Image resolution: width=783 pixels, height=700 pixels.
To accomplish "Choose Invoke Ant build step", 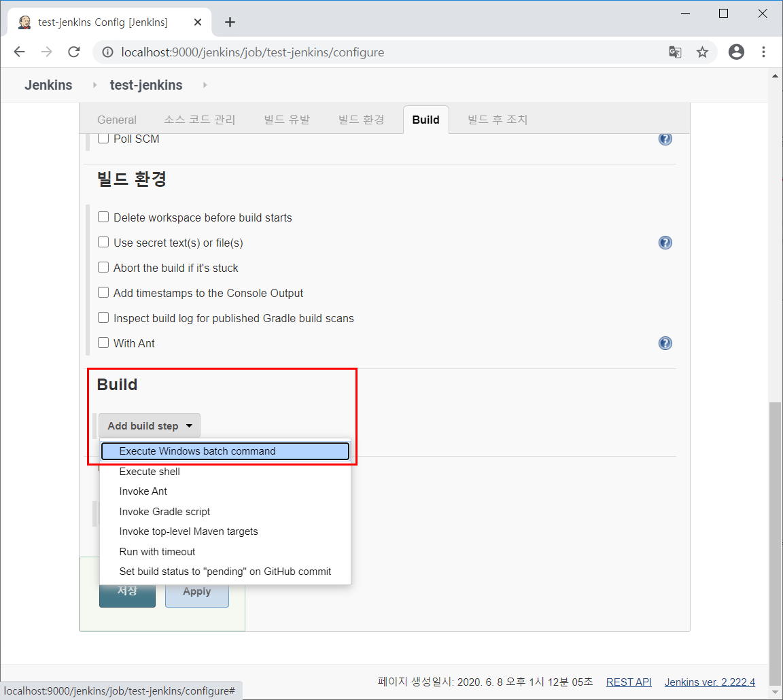I will 225,491.
